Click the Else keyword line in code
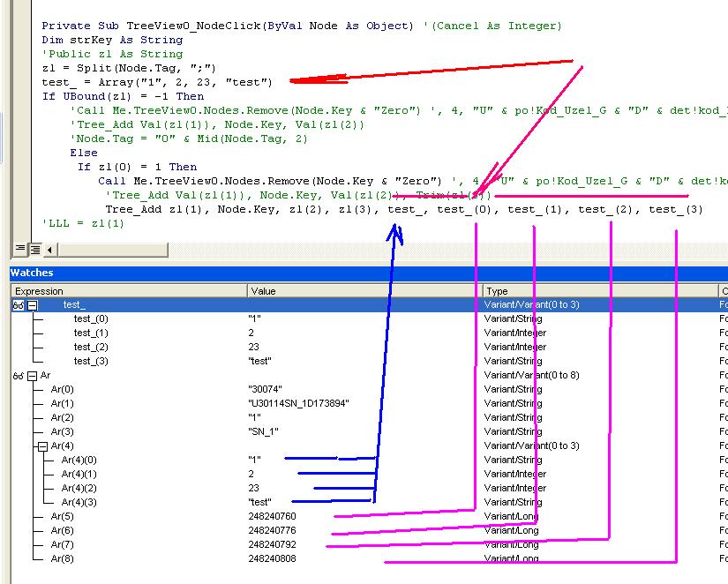 coord(84,153)
